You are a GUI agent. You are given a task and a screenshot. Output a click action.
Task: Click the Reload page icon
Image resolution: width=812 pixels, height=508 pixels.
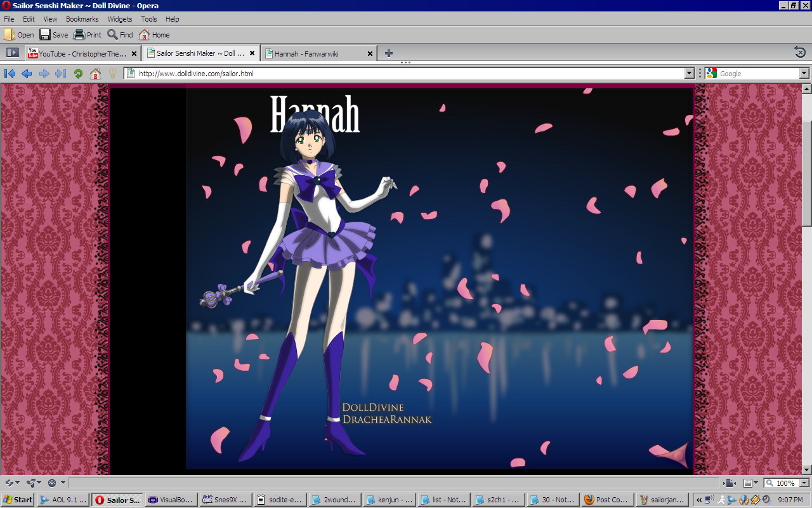click(x=78, y=74)
